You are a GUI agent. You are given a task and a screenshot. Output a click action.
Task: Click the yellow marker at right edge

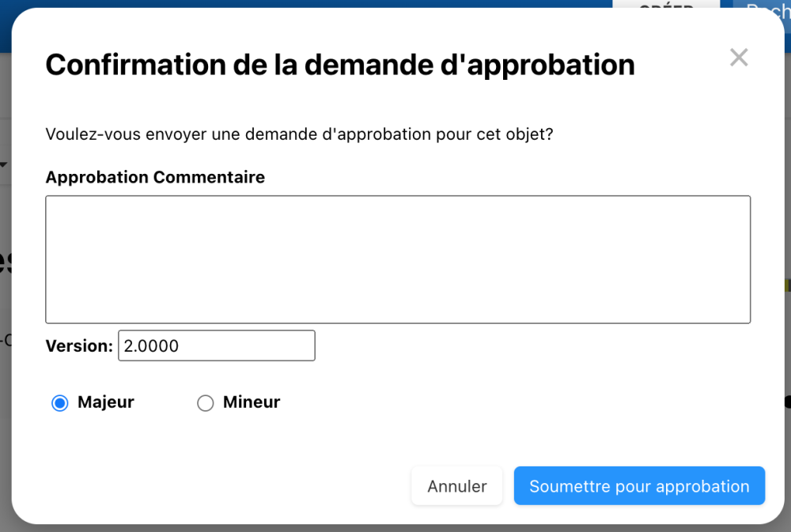point(788,285)
